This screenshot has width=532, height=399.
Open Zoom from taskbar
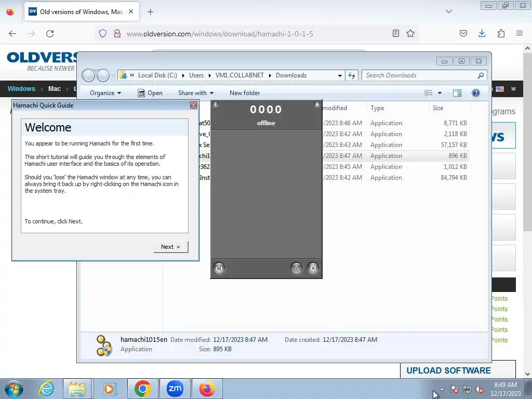pyautogui.click(x=175, y=389)
